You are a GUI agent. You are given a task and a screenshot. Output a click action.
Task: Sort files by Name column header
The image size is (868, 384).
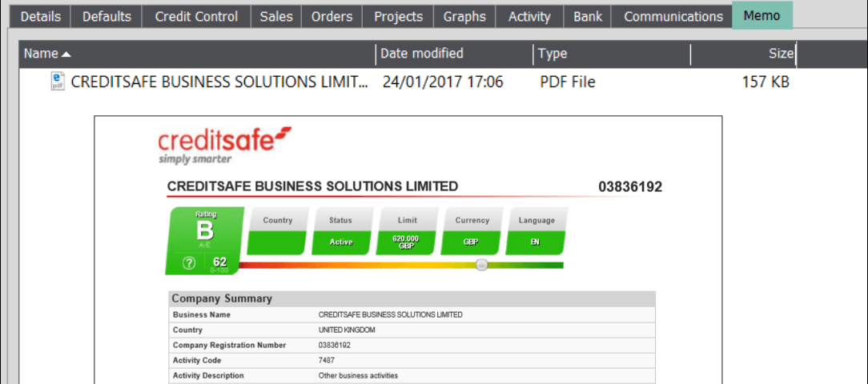point(198,54)
